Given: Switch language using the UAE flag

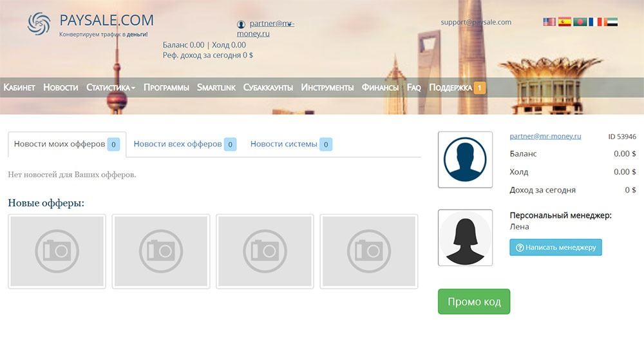Looking at the screenshot, I should pos(611,22).
